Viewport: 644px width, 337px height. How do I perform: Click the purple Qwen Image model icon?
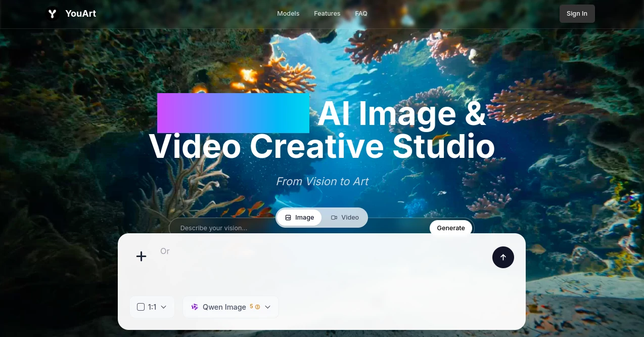(x=195, y=307)
